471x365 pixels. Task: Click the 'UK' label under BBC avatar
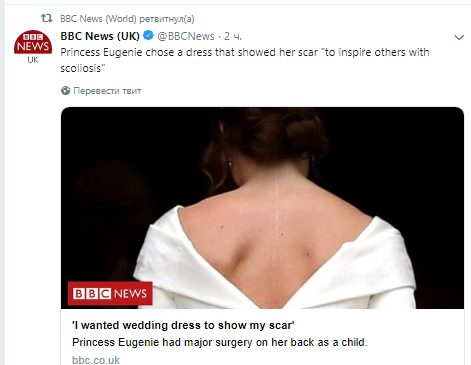pos(33,60)
